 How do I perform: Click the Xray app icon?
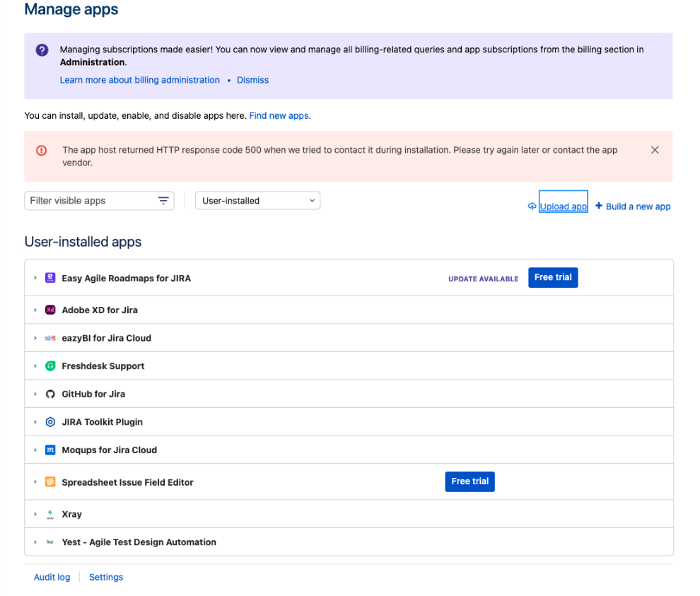click(x=50, y=514)
